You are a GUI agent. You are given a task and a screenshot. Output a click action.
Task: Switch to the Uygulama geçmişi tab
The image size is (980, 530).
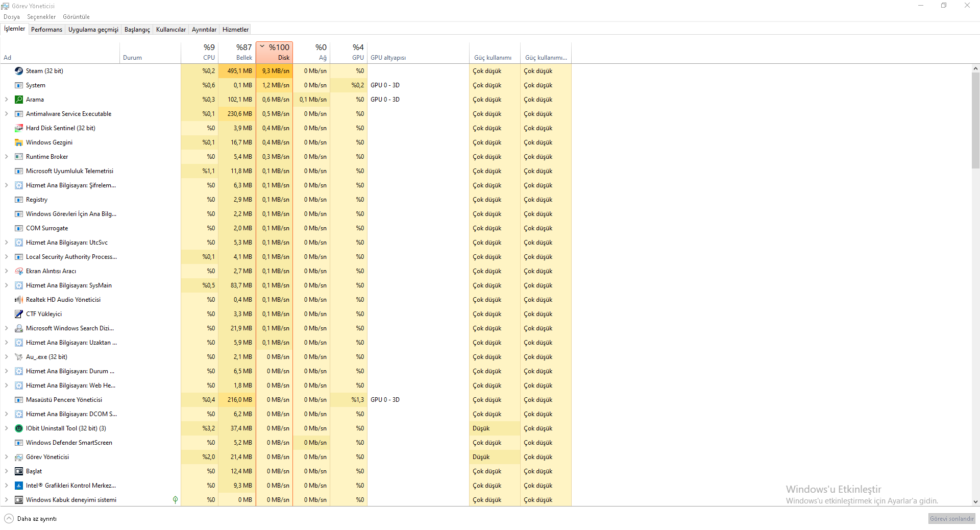click(93, 30)
